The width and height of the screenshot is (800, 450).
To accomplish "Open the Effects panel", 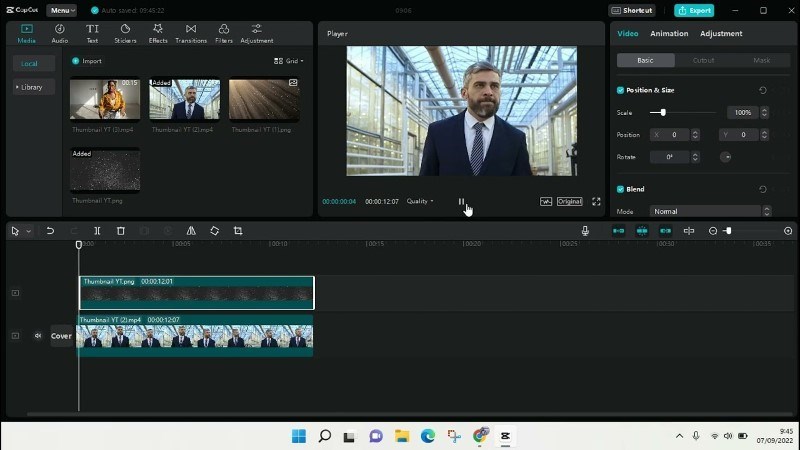I will [158, 34].
